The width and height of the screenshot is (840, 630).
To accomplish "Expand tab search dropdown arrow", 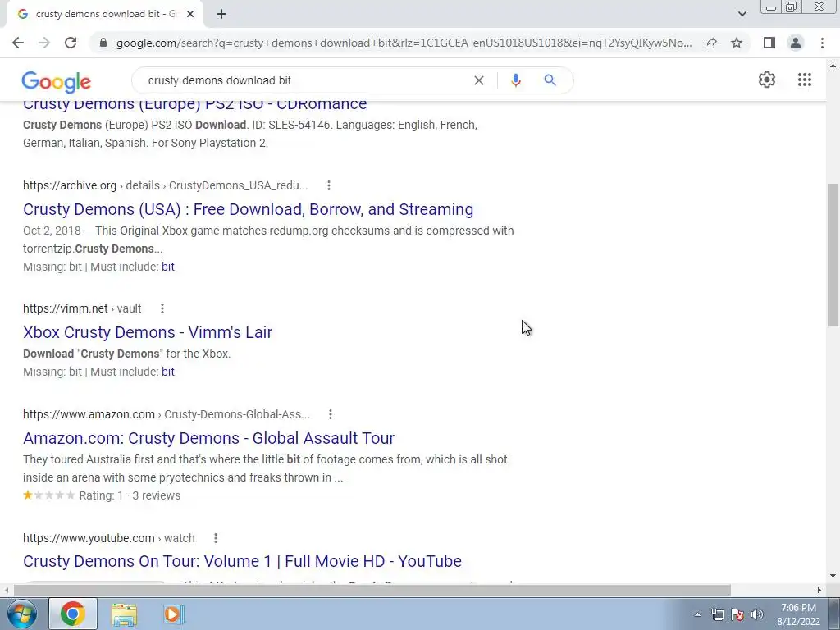I will (742, 14).
